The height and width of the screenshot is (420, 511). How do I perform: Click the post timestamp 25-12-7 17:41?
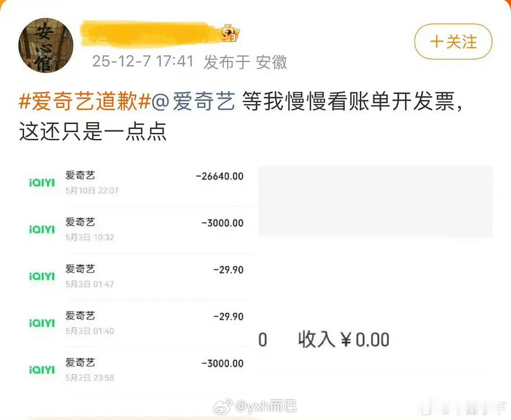(x=143, y=61)
